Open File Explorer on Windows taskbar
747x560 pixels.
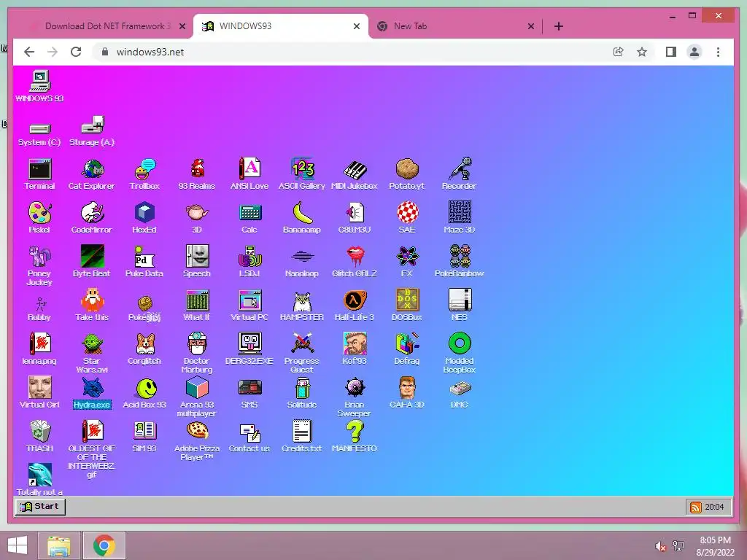click(58, 545)
